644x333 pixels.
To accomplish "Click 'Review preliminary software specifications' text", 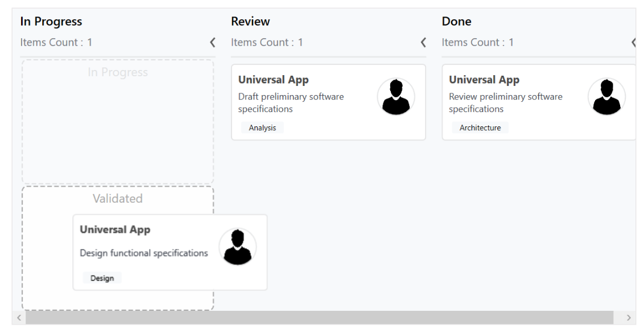I will click(506, 103).
